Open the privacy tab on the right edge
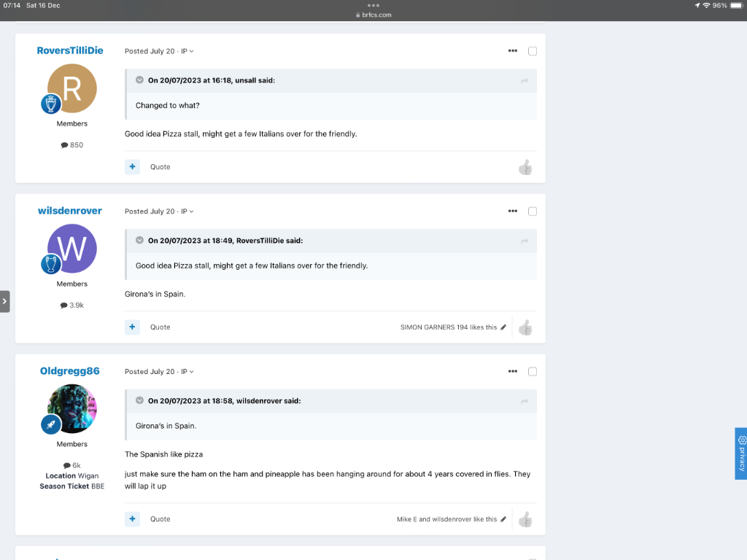The image size is (747, 560). tap(741, 453)
